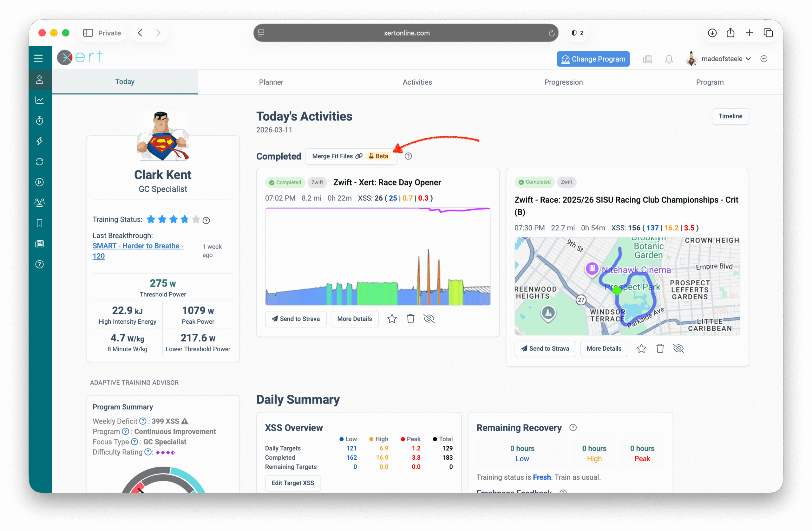Image resolution: width=812 pixels, height=531 pixels.
Task: Favorite the Race Day Opener activity
Action: point(392,319)
